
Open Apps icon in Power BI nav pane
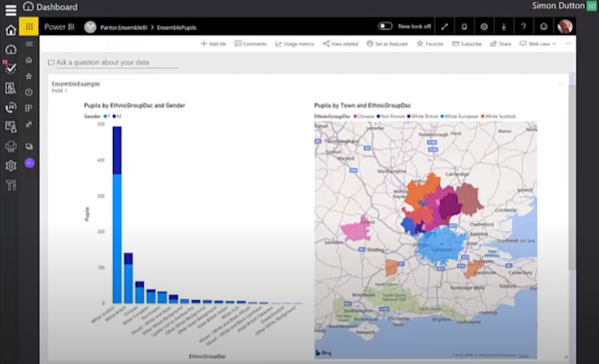pos(29,108)
